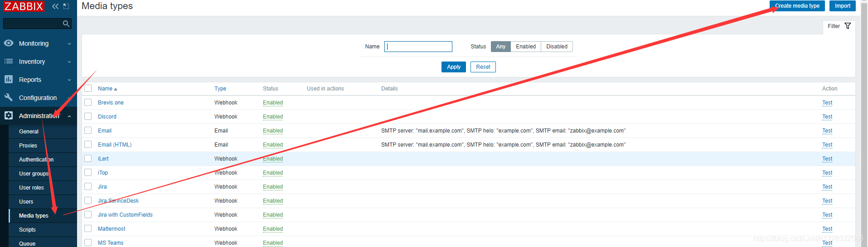Screen dimensions: 868x247
Task: Sort the table by Name column
Action: [107, 89]
